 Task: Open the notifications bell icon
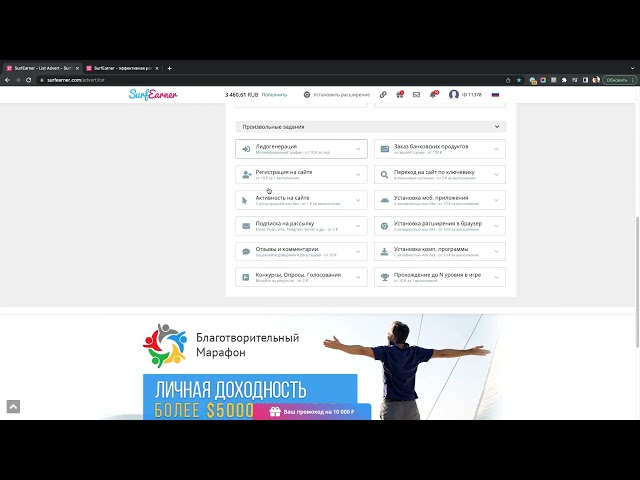coord(433,94)
